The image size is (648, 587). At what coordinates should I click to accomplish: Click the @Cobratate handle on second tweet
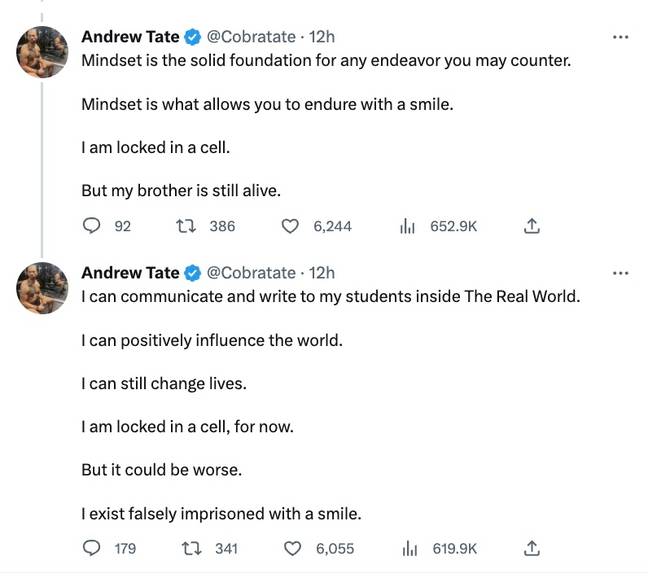click(251, 273)
